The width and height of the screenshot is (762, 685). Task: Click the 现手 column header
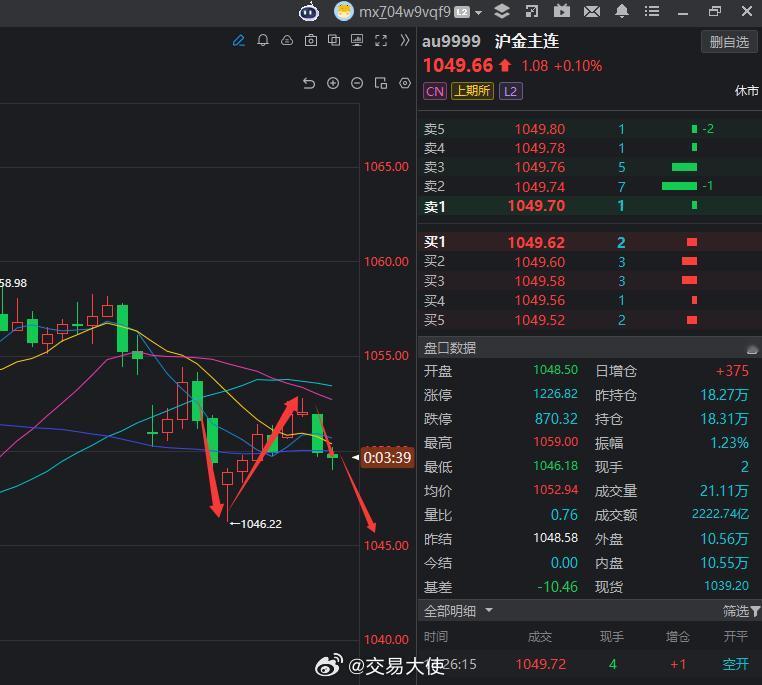[611, 636]
